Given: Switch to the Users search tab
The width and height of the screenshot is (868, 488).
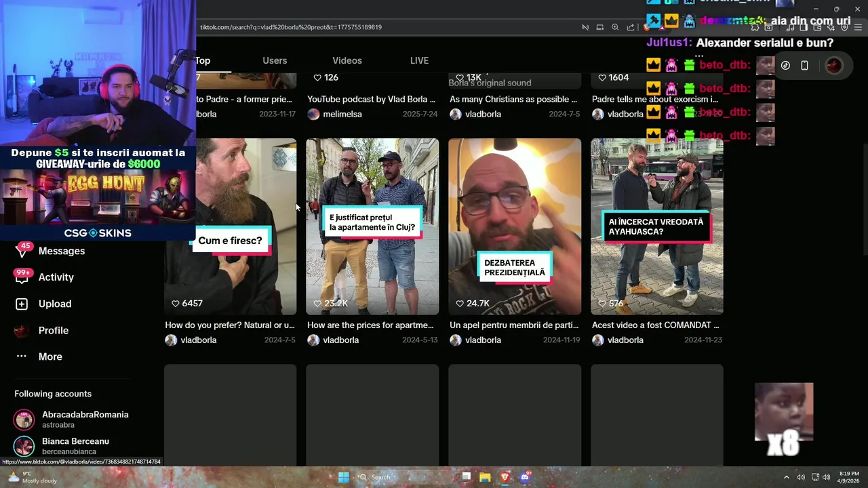Looking at the screenshot, I should (275, 60).
